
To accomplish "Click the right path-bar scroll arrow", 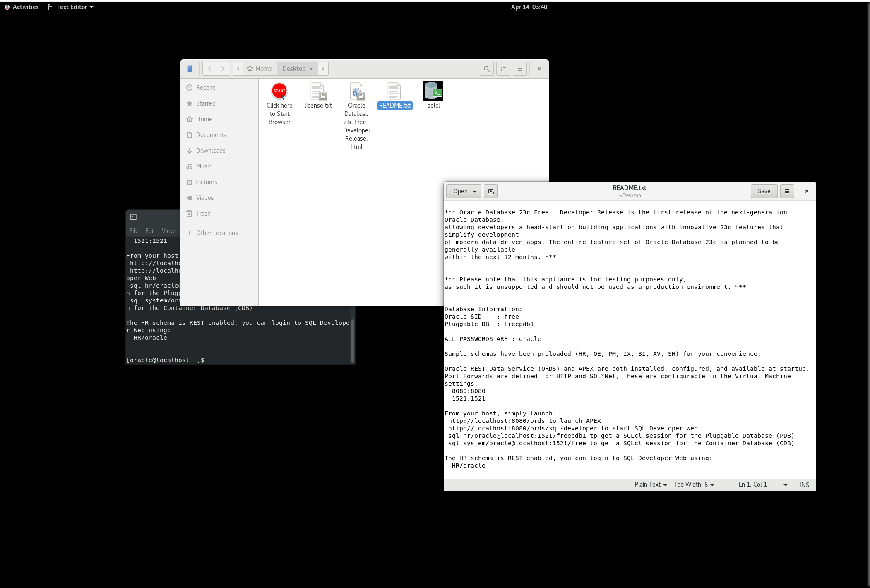I will pos(323,69).
